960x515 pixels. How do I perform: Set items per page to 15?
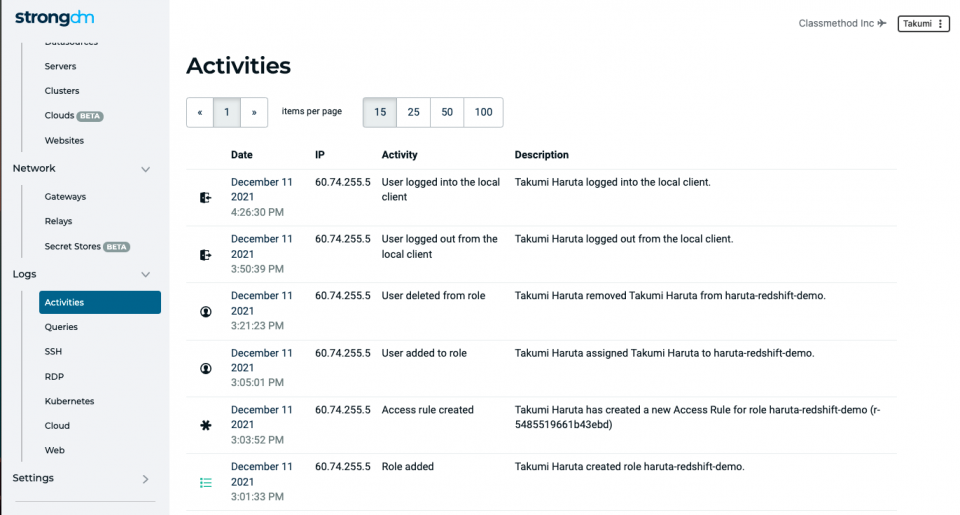click(380, 112)
